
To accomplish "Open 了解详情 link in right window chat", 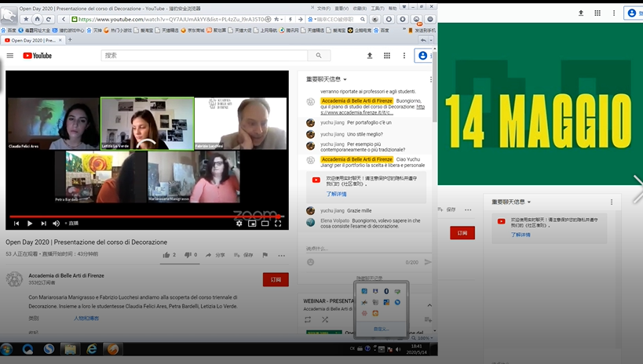I will (521, 235).
